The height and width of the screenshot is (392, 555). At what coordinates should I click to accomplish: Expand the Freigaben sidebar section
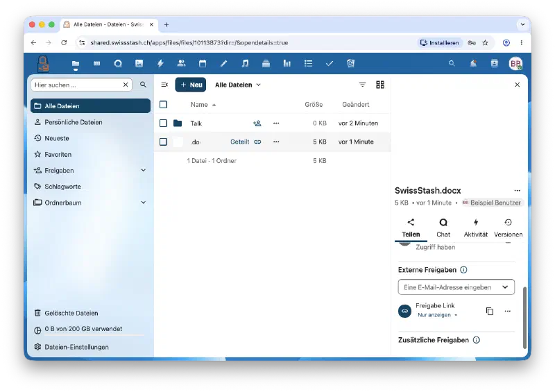[x=144, y=170]
